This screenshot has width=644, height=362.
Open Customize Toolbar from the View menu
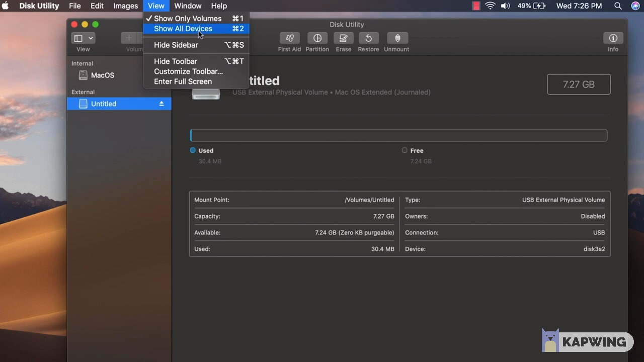tap(196, 71)
